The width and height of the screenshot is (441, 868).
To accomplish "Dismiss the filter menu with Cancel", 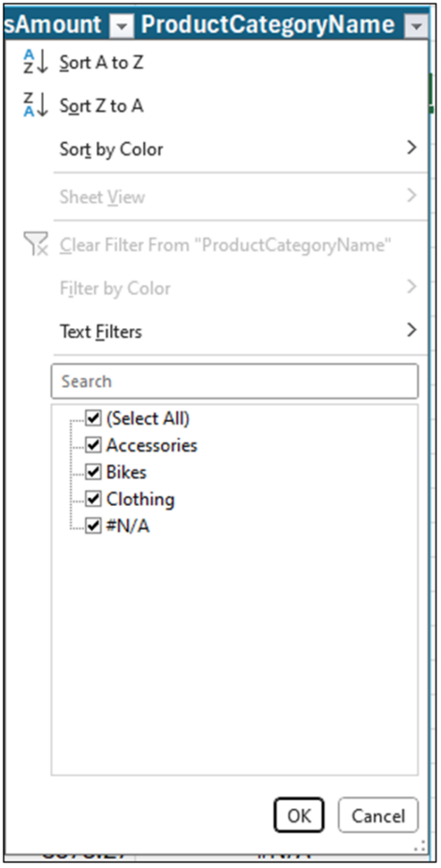I will click(x=378, y=815).
